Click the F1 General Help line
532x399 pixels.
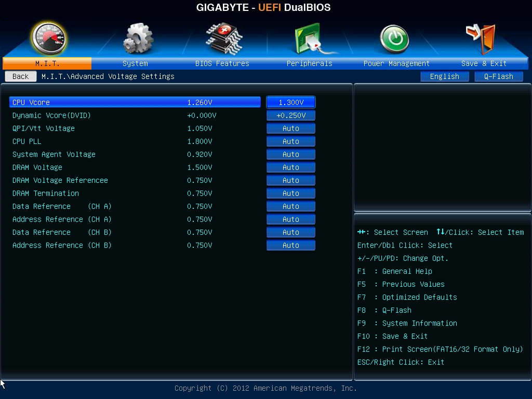(395, 271)
